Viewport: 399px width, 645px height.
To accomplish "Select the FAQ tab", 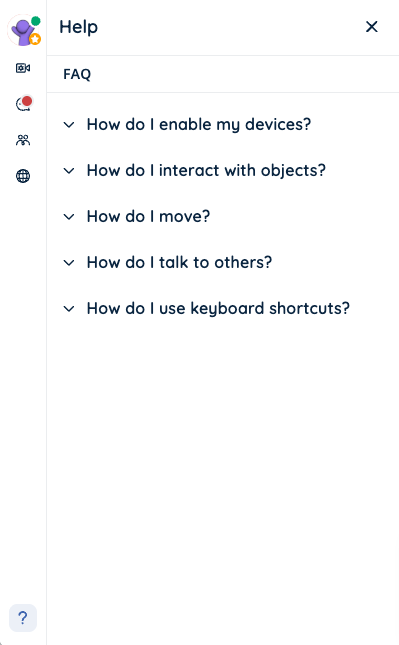I will [x=77, y=74].
